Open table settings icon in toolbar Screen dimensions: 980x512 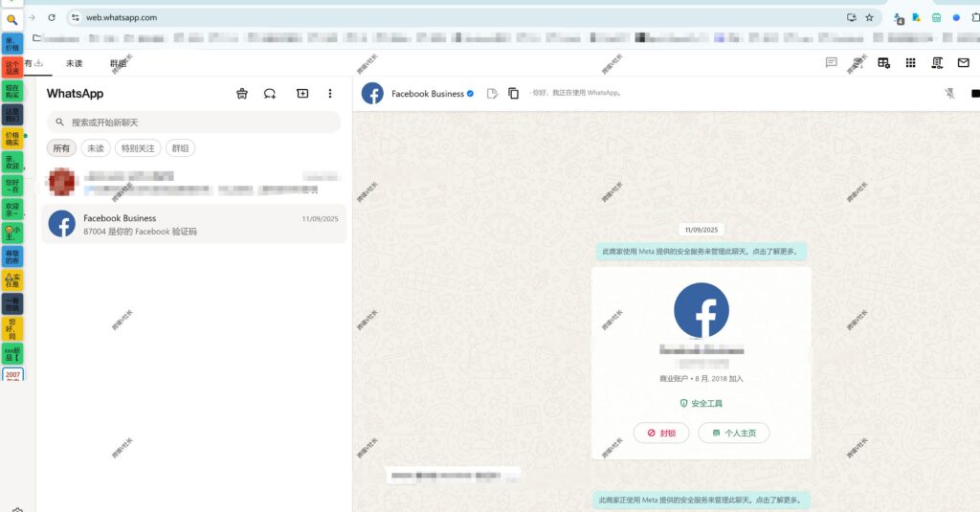883,62
